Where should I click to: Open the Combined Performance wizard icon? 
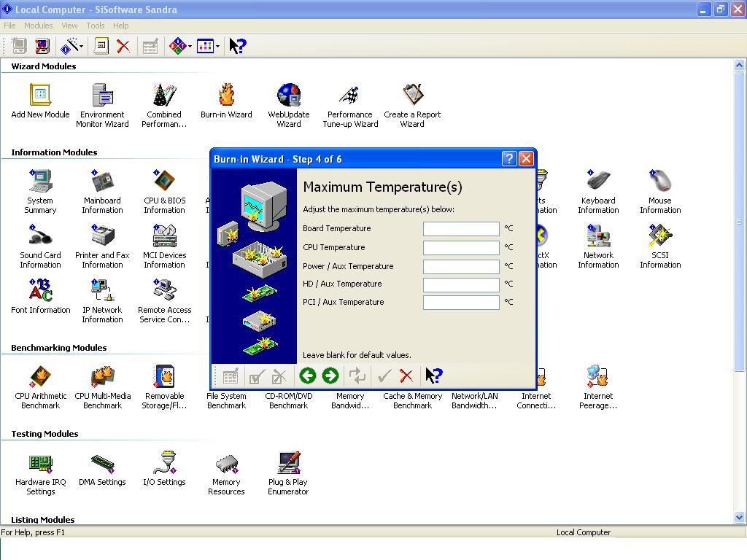pyautogui.click(x=164, y=105)
